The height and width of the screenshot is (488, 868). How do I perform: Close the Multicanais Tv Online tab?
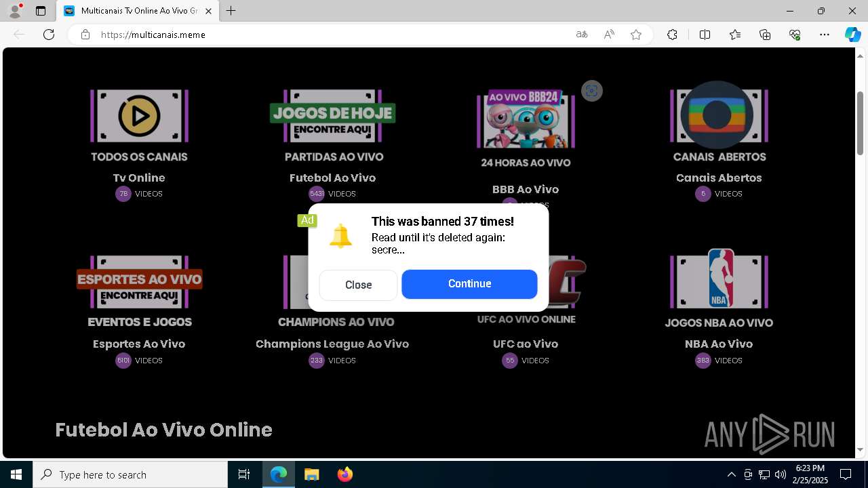pyautogui.click(x=208, y=11)
